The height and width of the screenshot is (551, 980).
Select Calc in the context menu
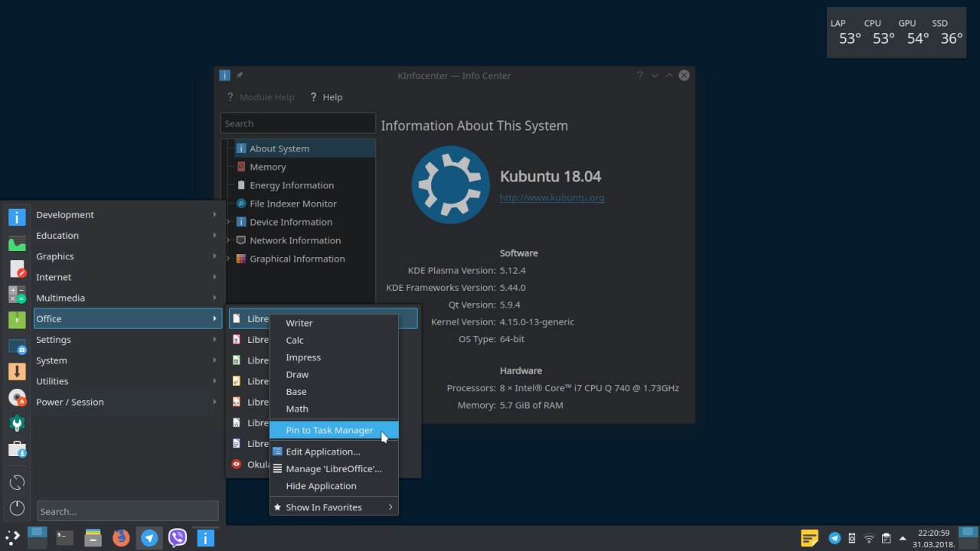tap(334, 340)
